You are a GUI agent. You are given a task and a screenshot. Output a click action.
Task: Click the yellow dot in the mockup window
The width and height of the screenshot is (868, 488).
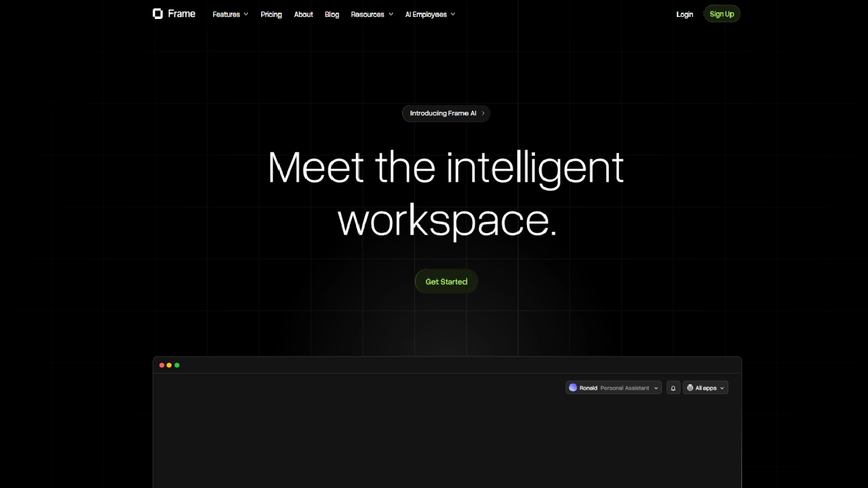click(170, 365)
